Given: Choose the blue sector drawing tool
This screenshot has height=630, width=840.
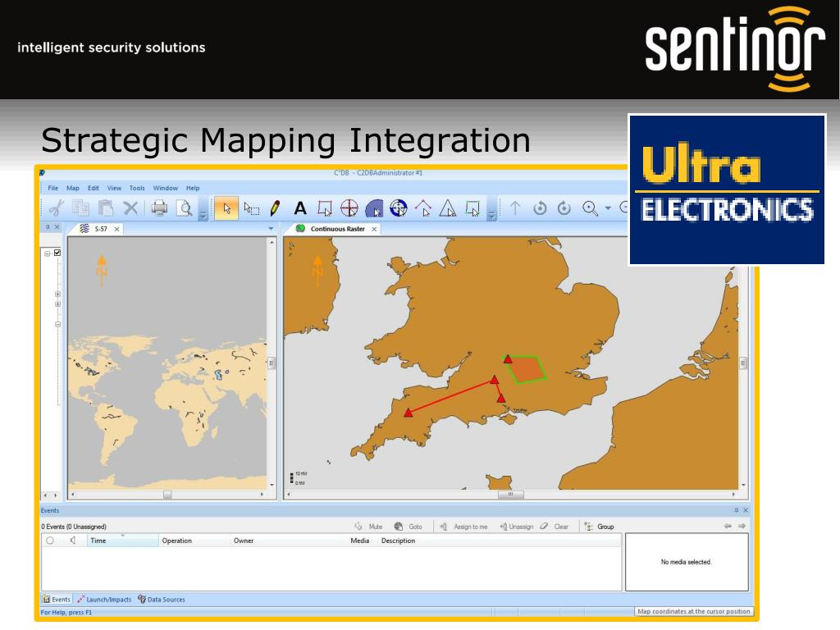Looking at the screenshot, I should pyautogui.click(x=374, y=208).
